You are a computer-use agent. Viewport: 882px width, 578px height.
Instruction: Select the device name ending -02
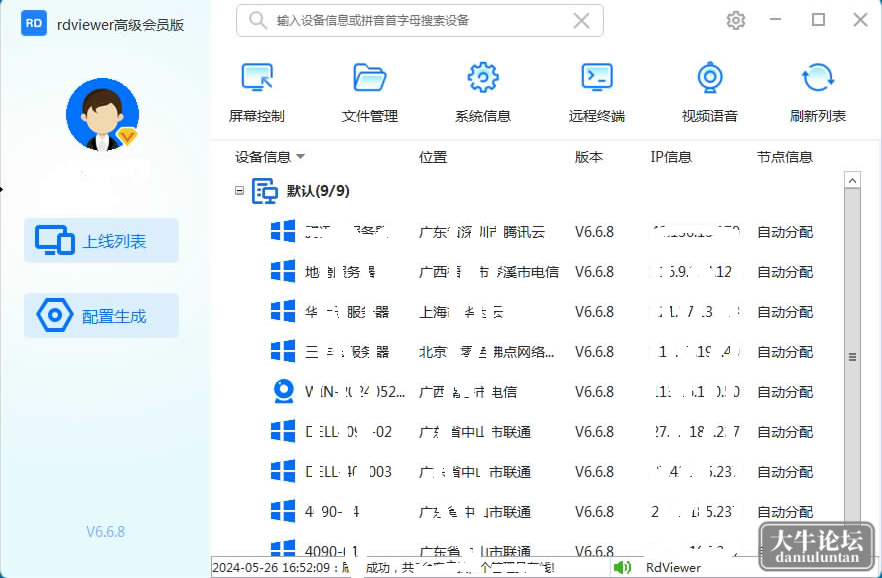point(348,432)
